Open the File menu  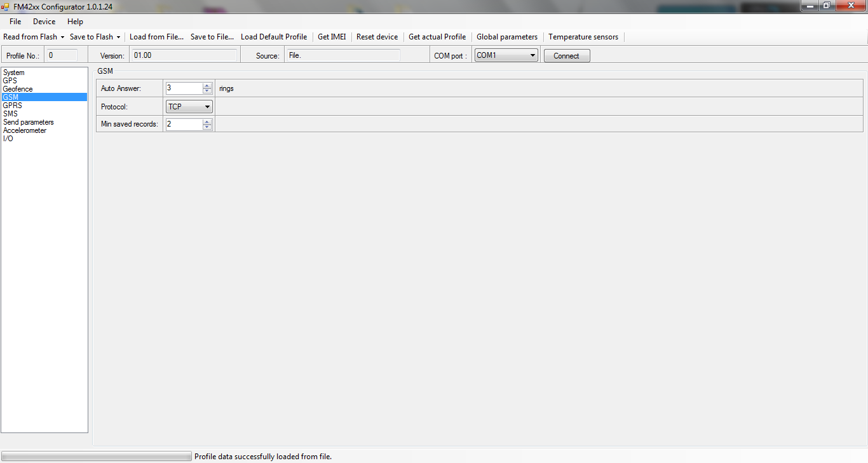point(15,22)
